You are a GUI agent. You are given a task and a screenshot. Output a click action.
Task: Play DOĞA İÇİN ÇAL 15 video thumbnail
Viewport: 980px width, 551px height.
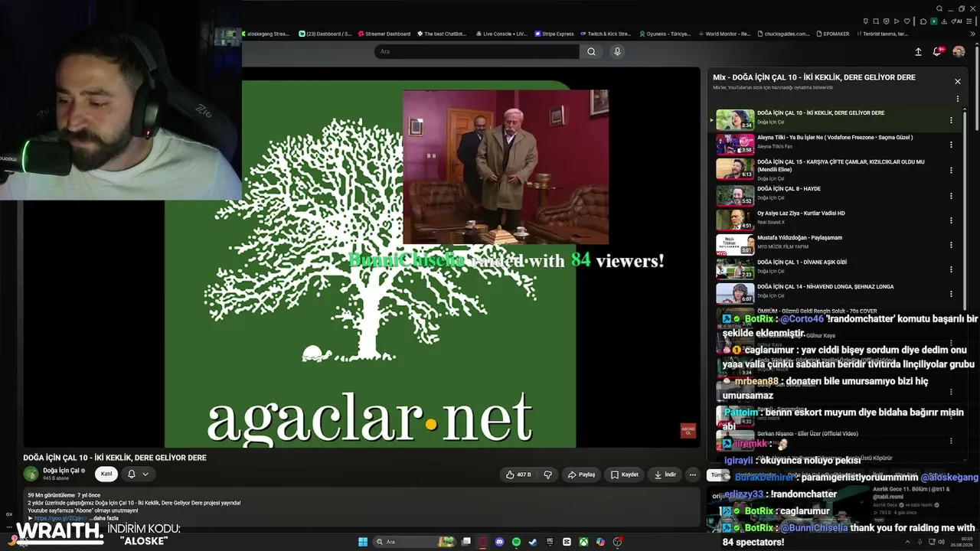(x=735, y=169)
